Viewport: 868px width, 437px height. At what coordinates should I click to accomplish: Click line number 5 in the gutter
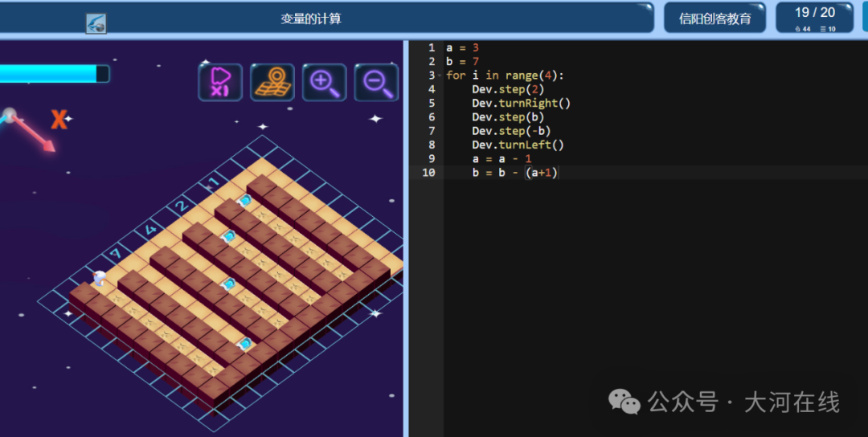(x=432, y=103)
